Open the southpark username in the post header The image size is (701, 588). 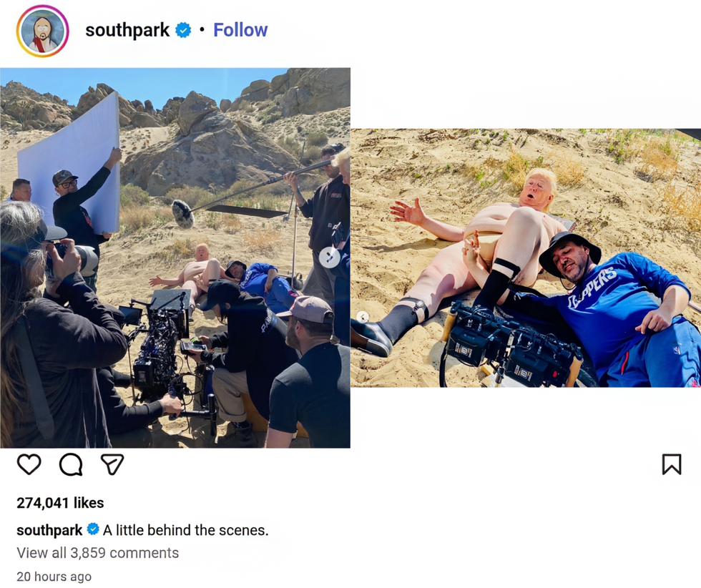coord(127,30)
